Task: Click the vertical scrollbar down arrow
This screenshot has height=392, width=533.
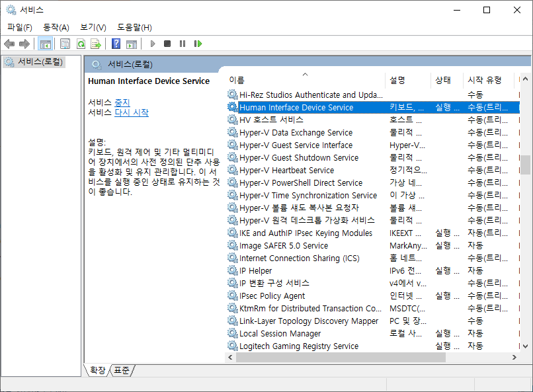Action: point(526,346)
